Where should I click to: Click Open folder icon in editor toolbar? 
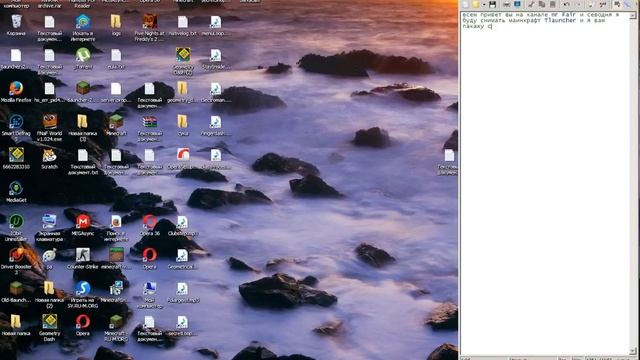[x=476, y=4]
